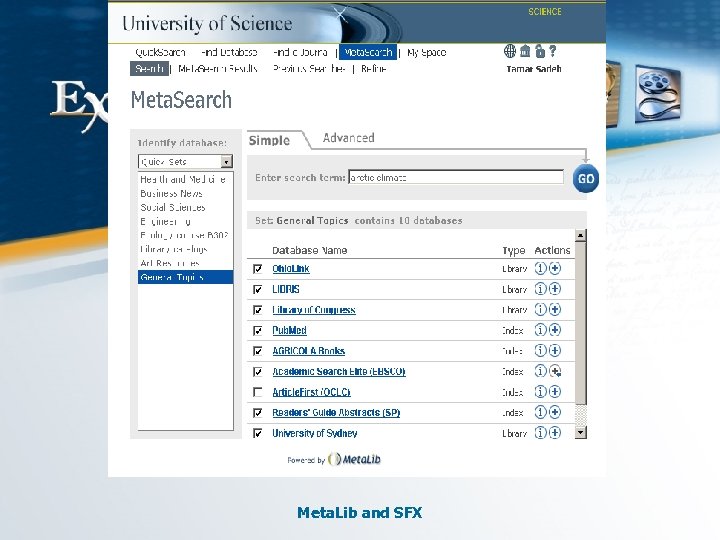Uncheck the OhioLink checkbox
720x540 pixels.
(258, 269)
